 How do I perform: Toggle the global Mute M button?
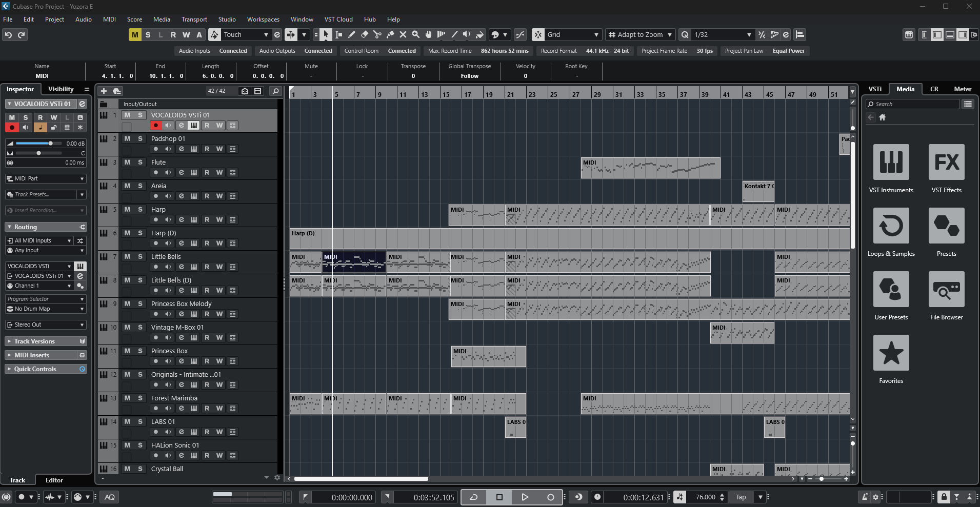tap(135, 35)
